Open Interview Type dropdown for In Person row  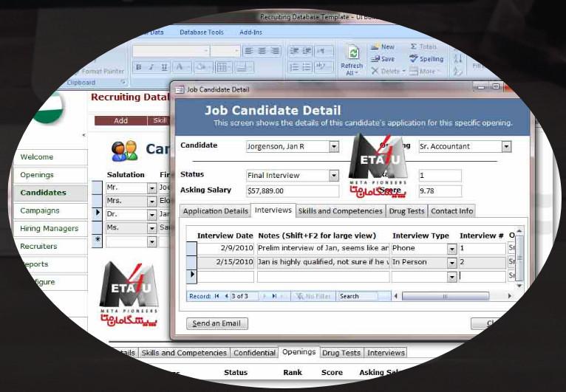pos(452,263)
